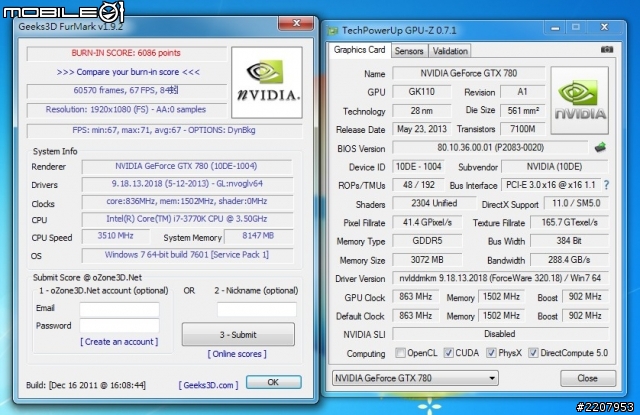Click the Texture Fillrate field 165.7 GTexel/s
The image size is (640, 415).
pyautogui.click(x=569, y=222)
